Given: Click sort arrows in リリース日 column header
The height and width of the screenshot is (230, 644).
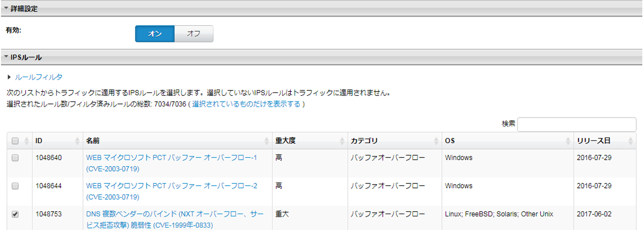Looking at the screenshot, I should pos(630,141).
